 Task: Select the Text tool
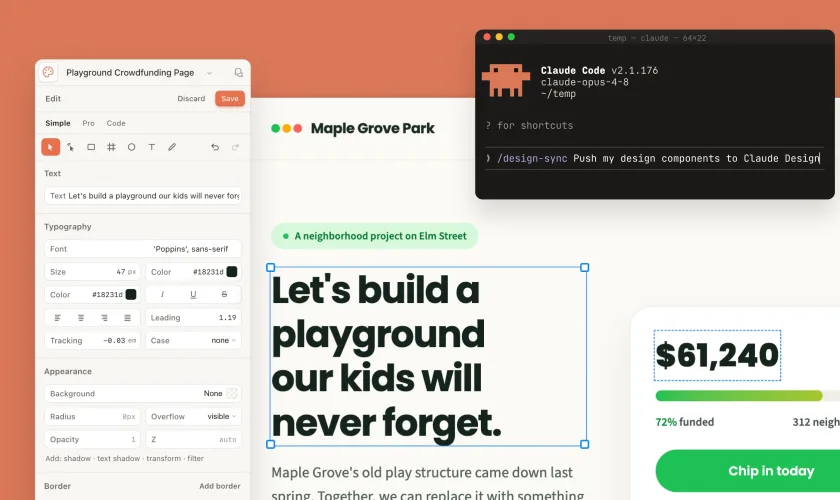click(x=152, y=147)
